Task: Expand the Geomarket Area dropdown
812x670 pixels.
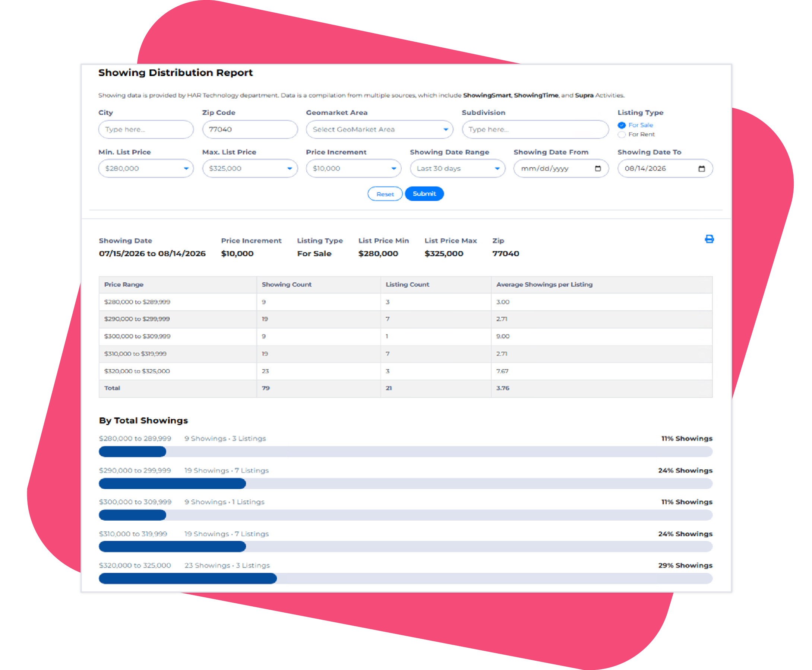Action: point(379,129)
